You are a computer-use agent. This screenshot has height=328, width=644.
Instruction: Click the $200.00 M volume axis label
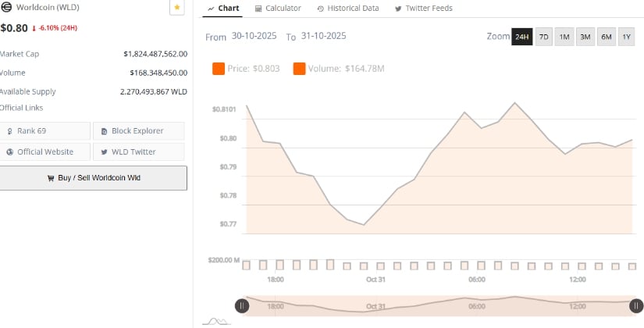coord(224,260)
